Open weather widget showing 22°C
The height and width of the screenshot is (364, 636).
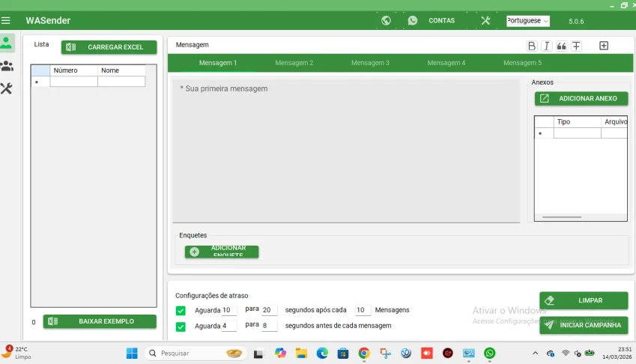(16, 353)
